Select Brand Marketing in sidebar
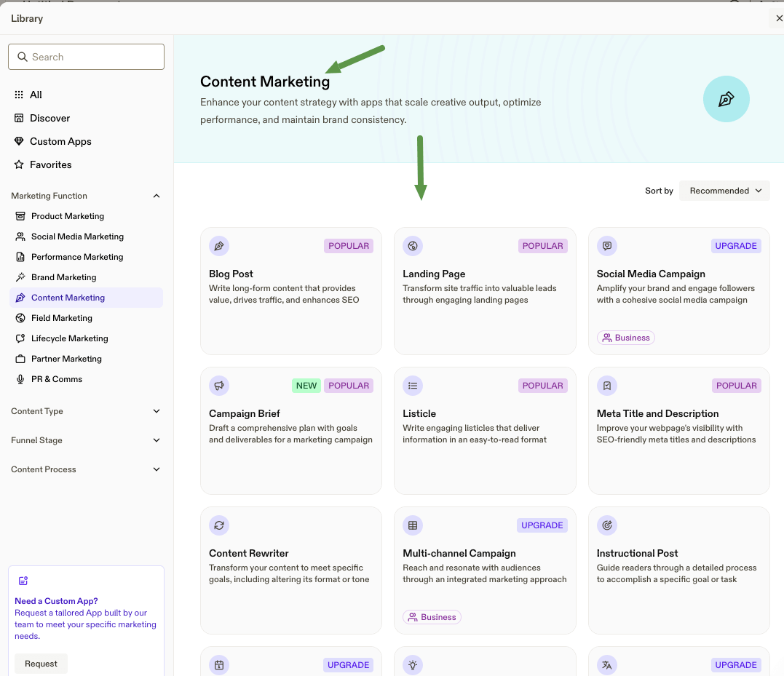This screenshot has height=676, width=784. click(63, 277)
